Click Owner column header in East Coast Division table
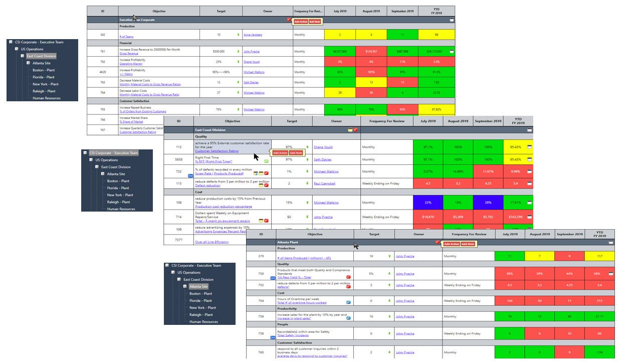The height and width of the screenshot is (362, 644). [x=336, y=121]
